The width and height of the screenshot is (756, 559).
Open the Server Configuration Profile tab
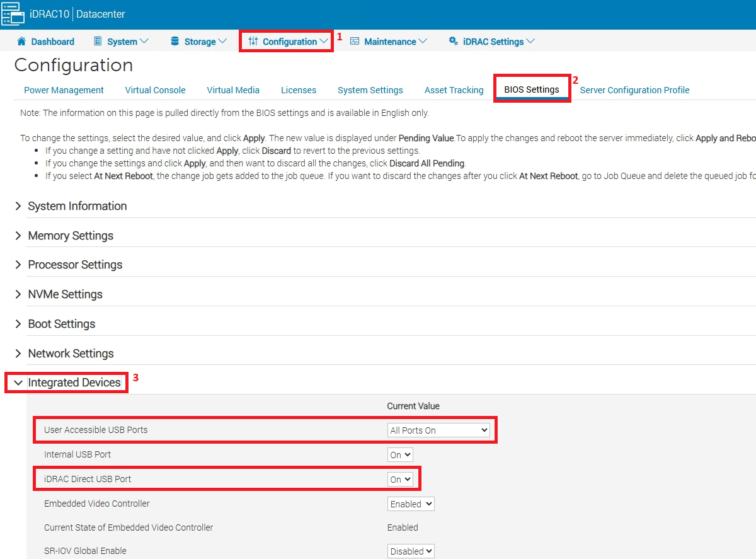tap(634, 90)
